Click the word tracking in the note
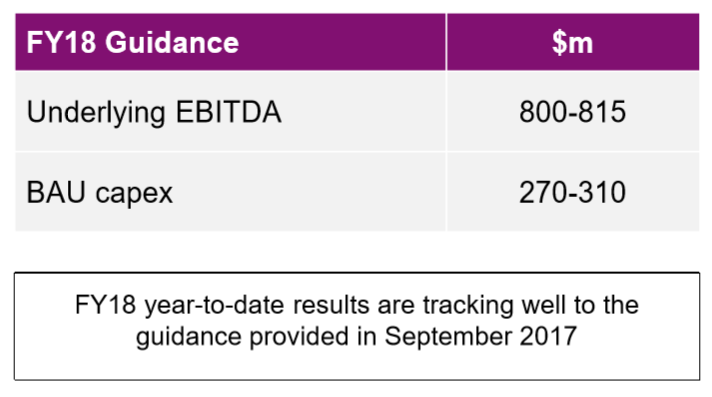The image size is (712, 397). 469,305
